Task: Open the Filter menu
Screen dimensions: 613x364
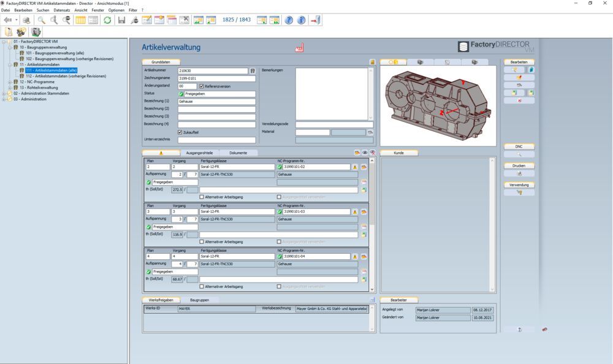Action: pos(133,10)
